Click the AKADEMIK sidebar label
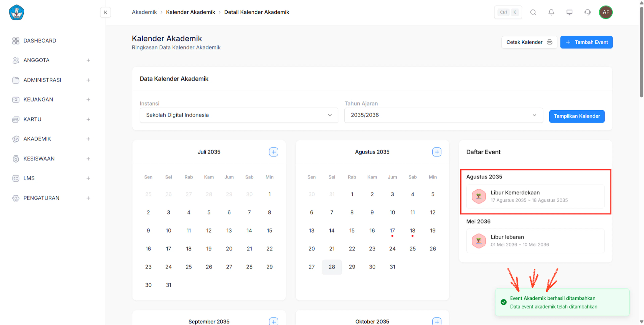 (x=37, y=139)
